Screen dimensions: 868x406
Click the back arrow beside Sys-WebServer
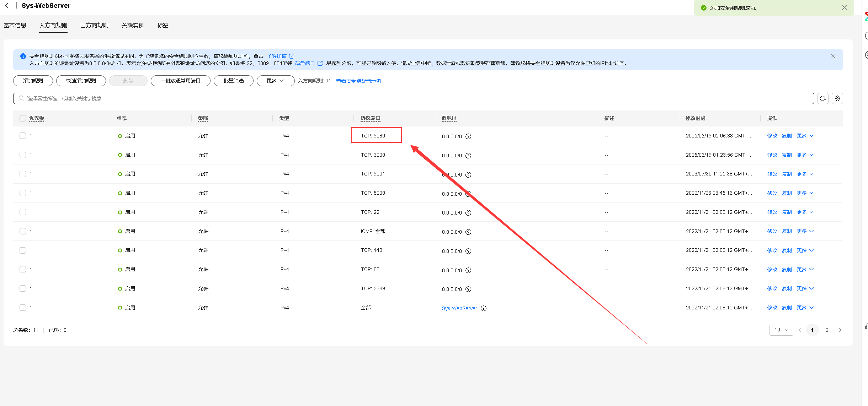point(7,6)
